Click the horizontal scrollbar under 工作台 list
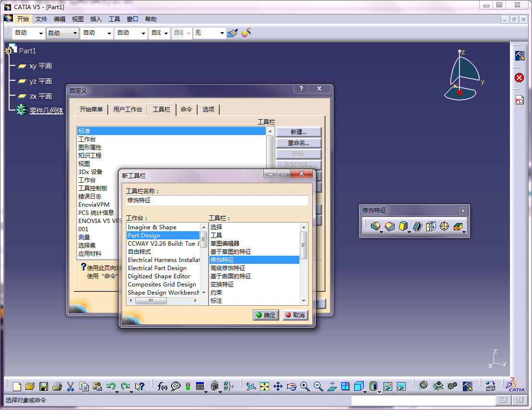Screen dimensions: 532x410 163,301
